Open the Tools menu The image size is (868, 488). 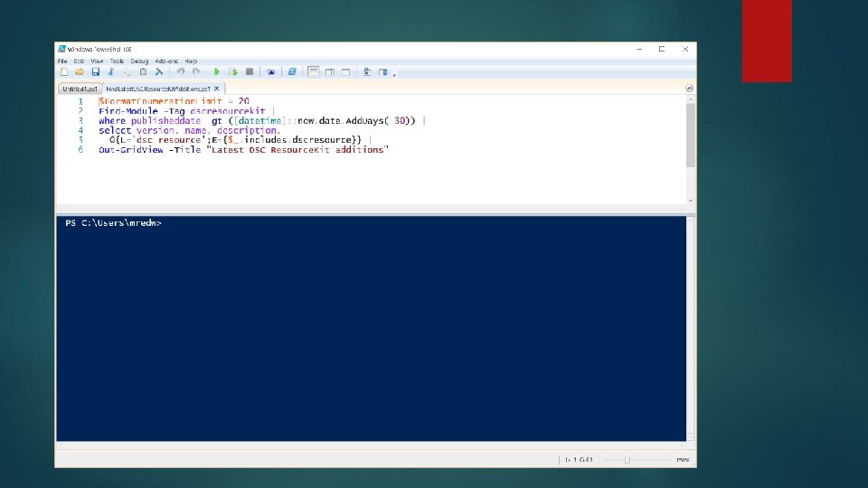coord(117,61)
